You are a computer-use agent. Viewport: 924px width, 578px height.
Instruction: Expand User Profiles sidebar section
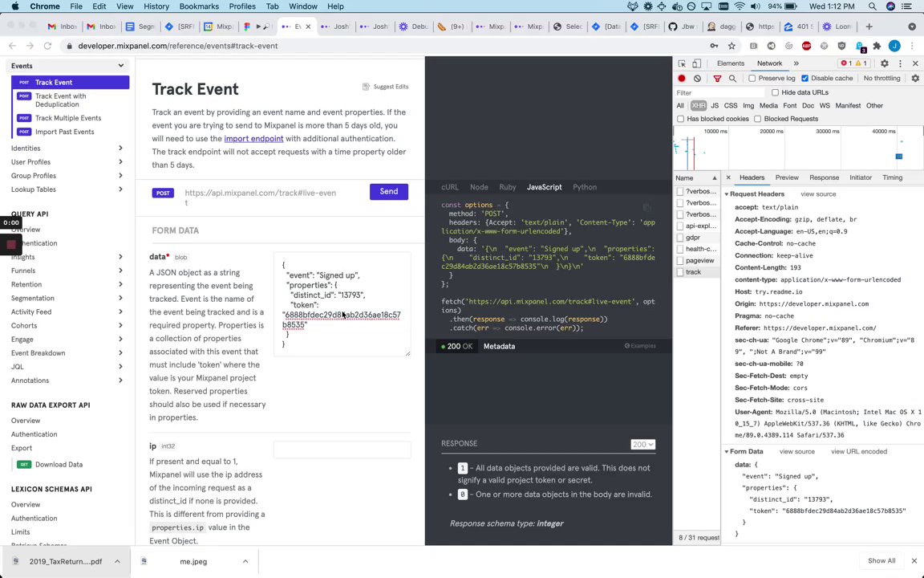coord(121,162)
